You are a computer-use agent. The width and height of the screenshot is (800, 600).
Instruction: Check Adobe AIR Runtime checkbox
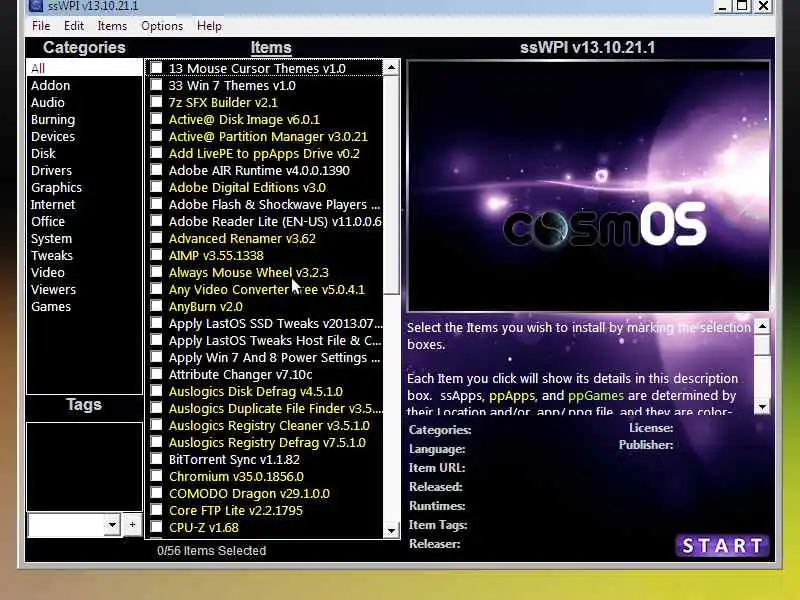coord(156,170)
